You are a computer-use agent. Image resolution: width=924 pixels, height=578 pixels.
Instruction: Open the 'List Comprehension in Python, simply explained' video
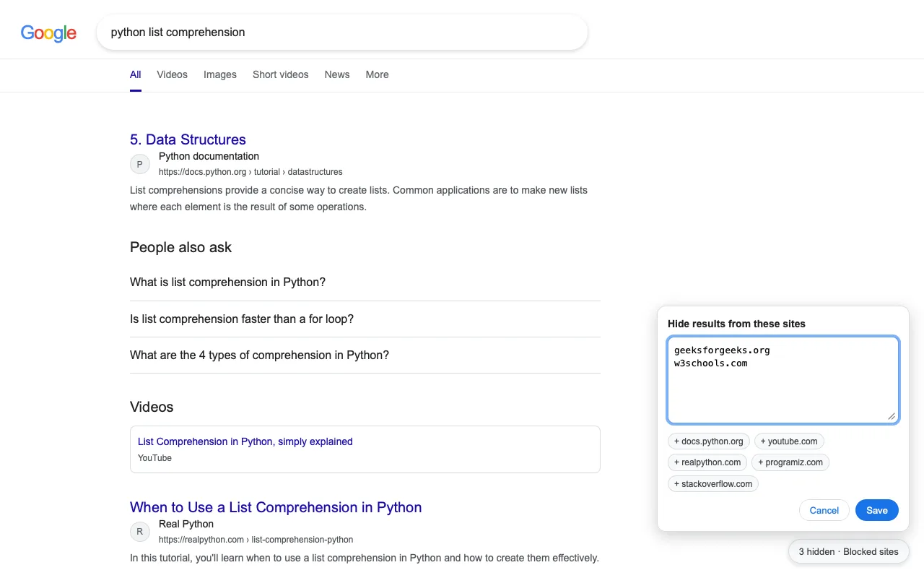point(245,441)
